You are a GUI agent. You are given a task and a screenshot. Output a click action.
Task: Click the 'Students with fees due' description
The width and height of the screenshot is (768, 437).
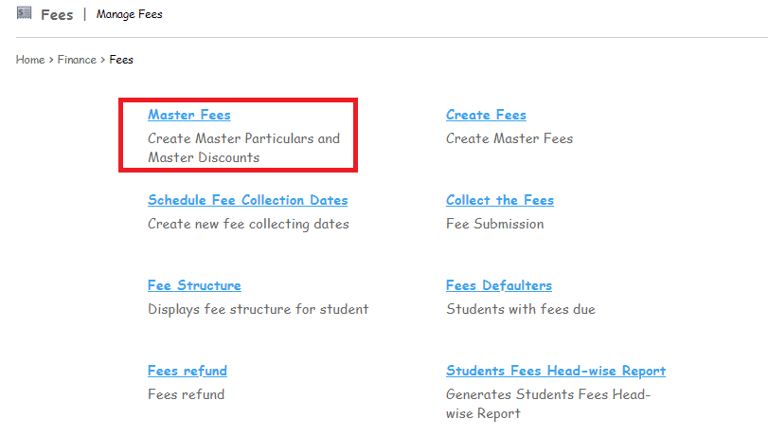pyautogui.click(x=520, y=309)
